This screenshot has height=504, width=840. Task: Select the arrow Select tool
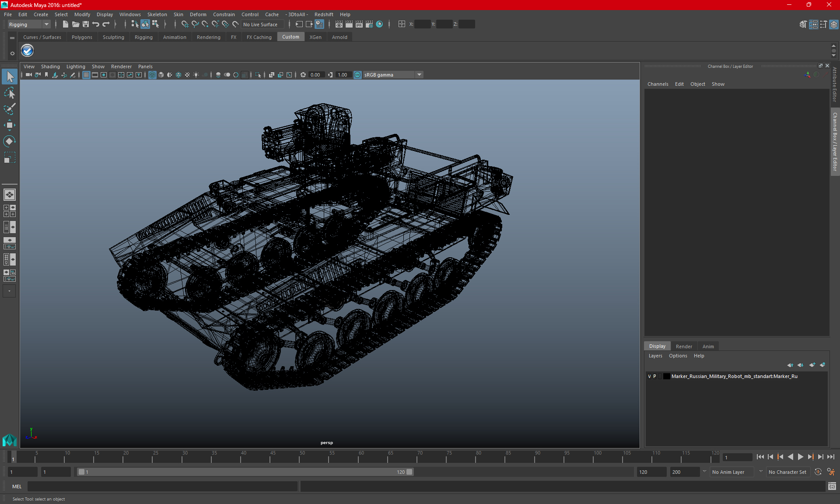(x=9, y=77)
